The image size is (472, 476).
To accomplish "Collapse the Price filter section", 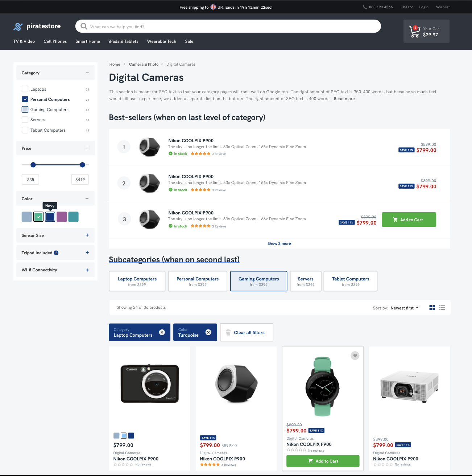I will (87, 148).
